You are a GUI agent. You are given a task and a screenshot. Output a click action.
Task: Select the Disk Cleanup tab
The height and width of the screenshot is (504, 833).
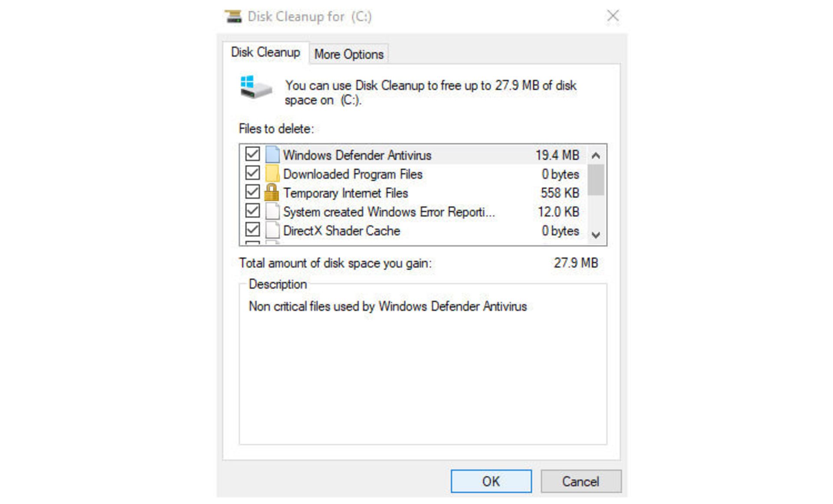pyautogui.click(x=266, y=52)
